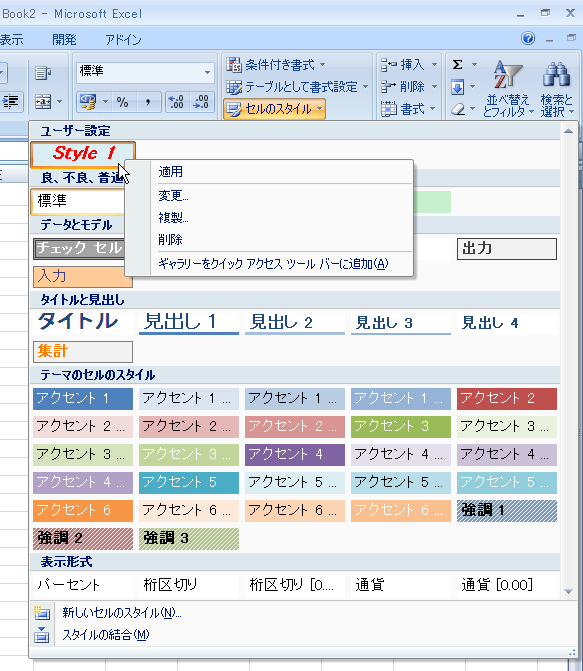Click Format as Table (テーブルとして書式設定) icon
The image size is (583, 671).
click(234, 87)
